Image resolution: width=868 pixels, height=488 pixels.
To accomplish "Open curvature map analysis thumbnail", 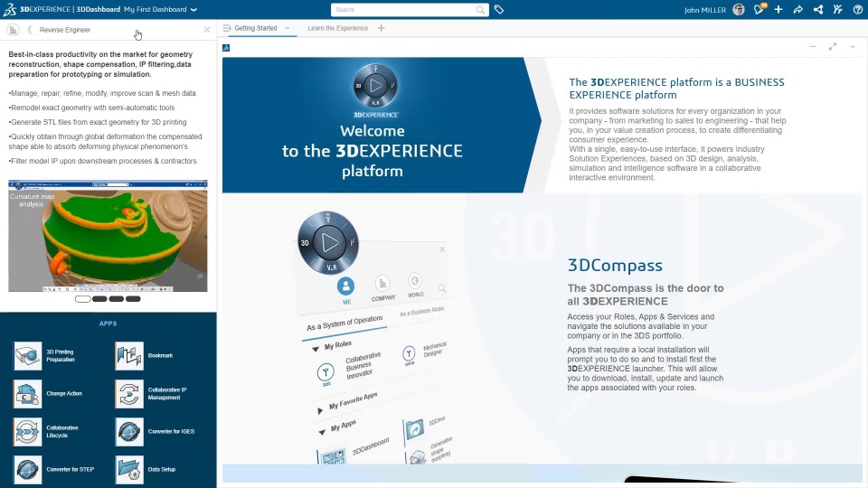I will [x=108, y=236].
